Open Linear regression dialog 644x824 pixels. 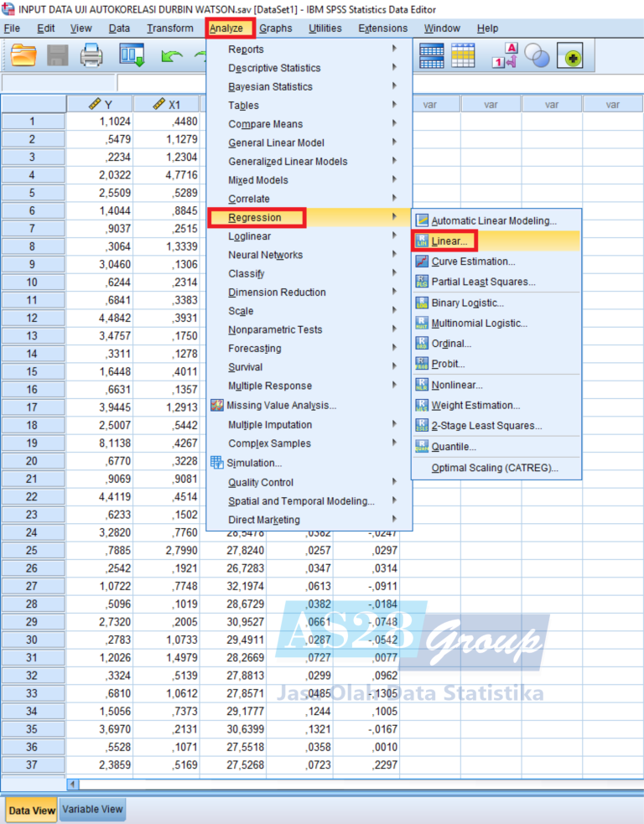[453, 241]
